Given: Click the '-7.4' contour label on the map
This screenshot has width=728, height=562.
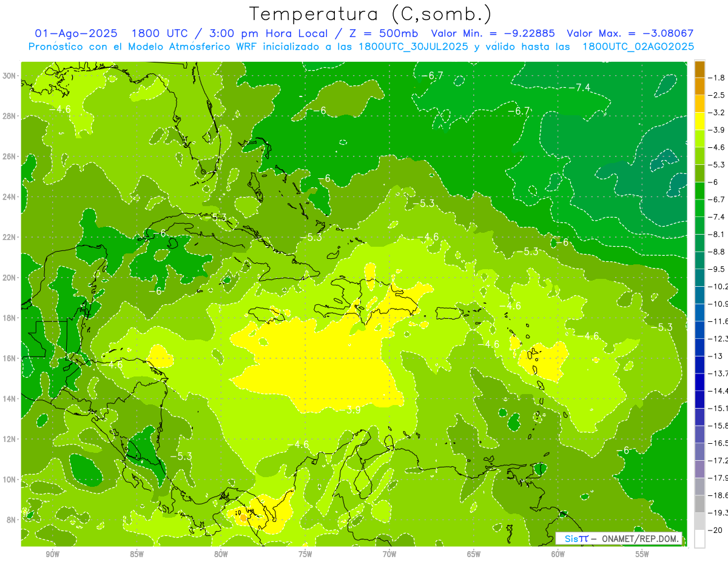Looking at the screenshot, I should coord(579,87).
